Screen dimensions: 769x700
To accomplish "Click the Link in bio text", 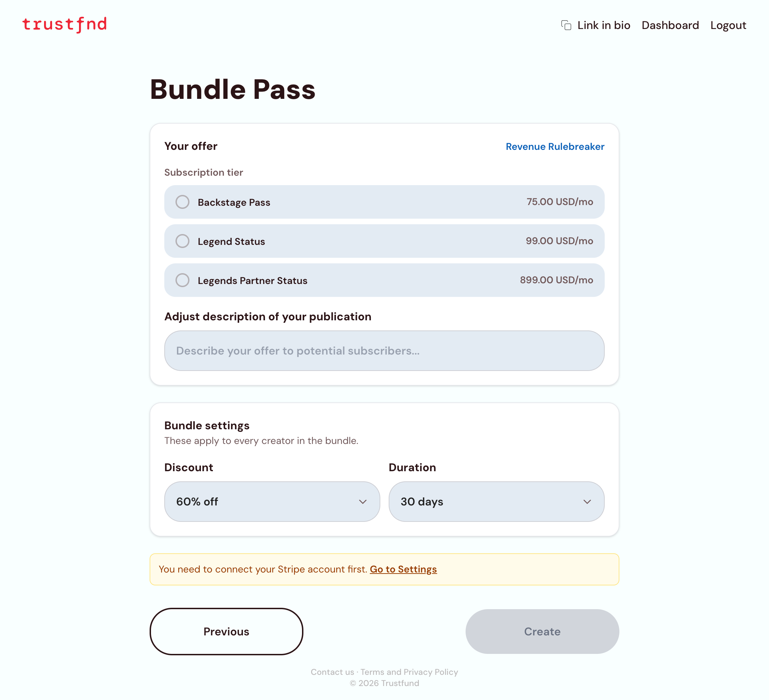I will (x=603, y=25).
